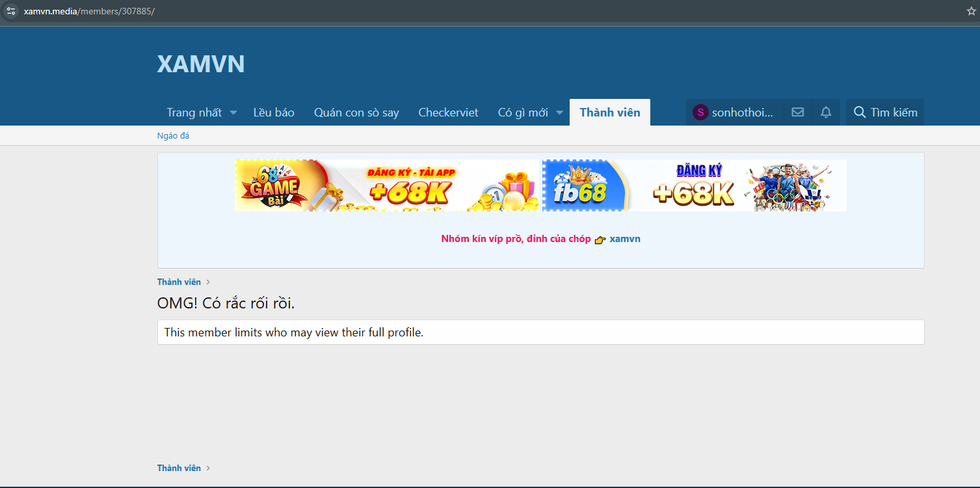Open the 68 Game Bài banner ad
Image resolution: width=980 pixels, height=488 pixels.
(388, 185)
